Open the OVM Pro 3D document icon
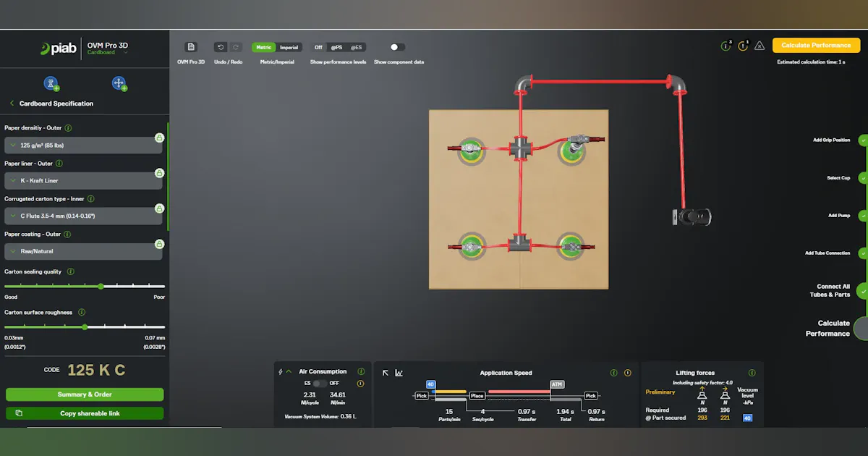The image size is (868, 456). click(191, 47)
